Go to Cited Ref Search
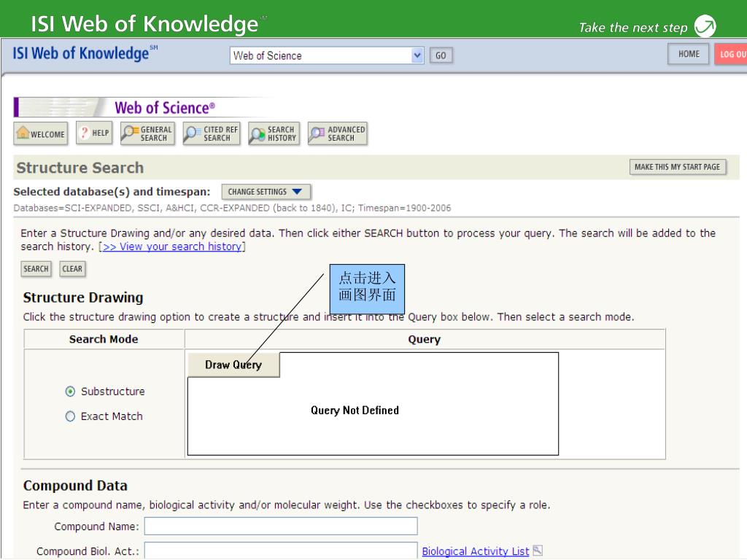 tap(212, 134)
